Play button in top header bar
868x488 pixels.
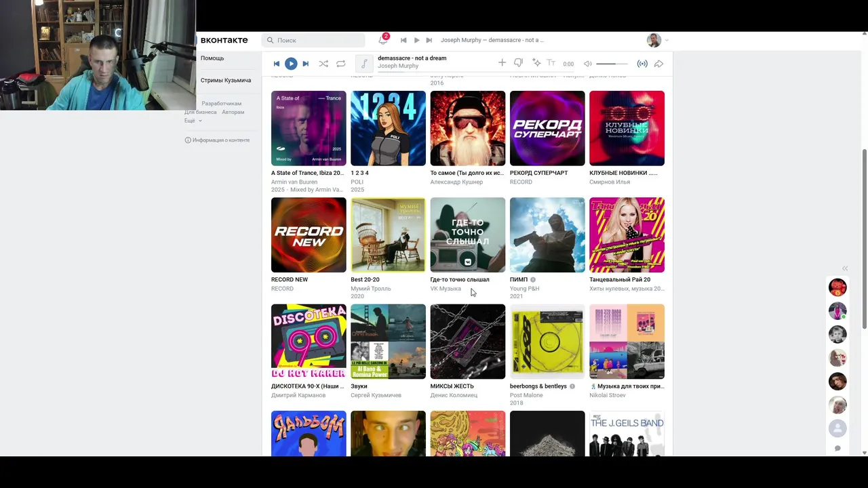pyautogui.click(x=416, y=40)
